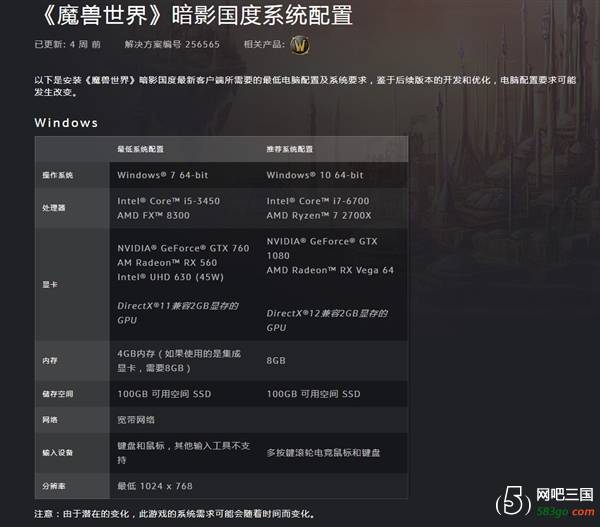Viewport: 600px width, 527px height.
Task: Click the minimum '100GB 可用空间 SSD' cell
Action: (164, 394)
